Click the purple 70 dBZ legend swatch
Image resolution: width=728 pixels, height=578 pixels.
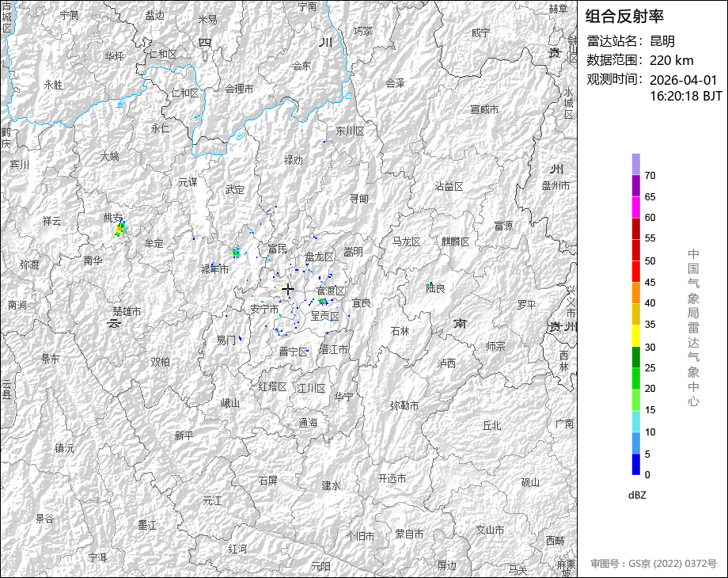636,185
